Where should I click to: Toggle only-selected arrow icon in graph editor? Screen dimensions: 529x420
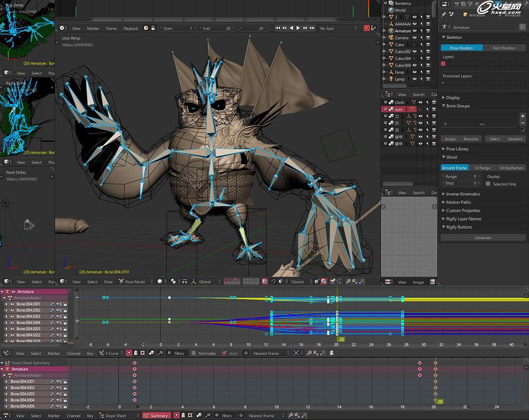[129, 353]
